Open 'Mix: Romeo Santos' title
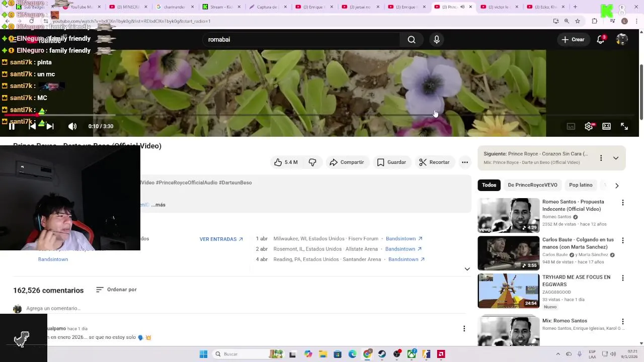This screenshot has height=362, width=644. [x=565, y=321]
